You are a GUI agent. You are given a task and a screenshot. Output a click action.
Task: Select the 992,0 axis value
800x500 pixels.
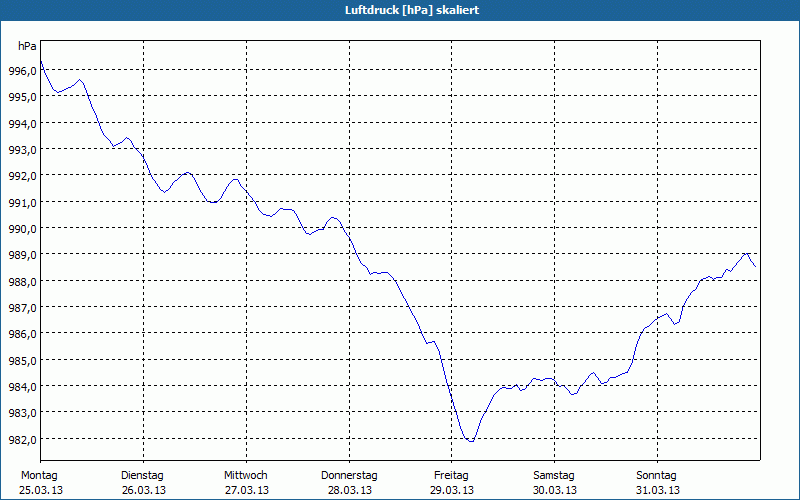(22, 176)
